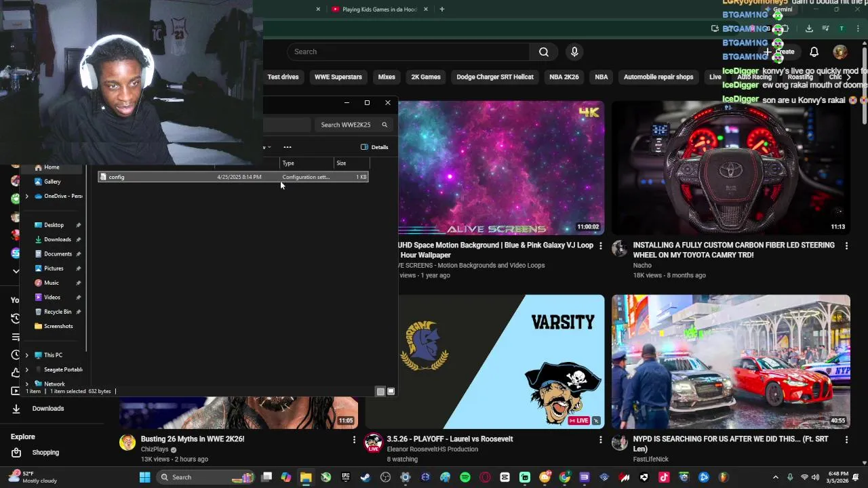The height and width of the screenshot is (488, 868).
Task: Click the config file icon in Explorer
Action: click(103, 177)
